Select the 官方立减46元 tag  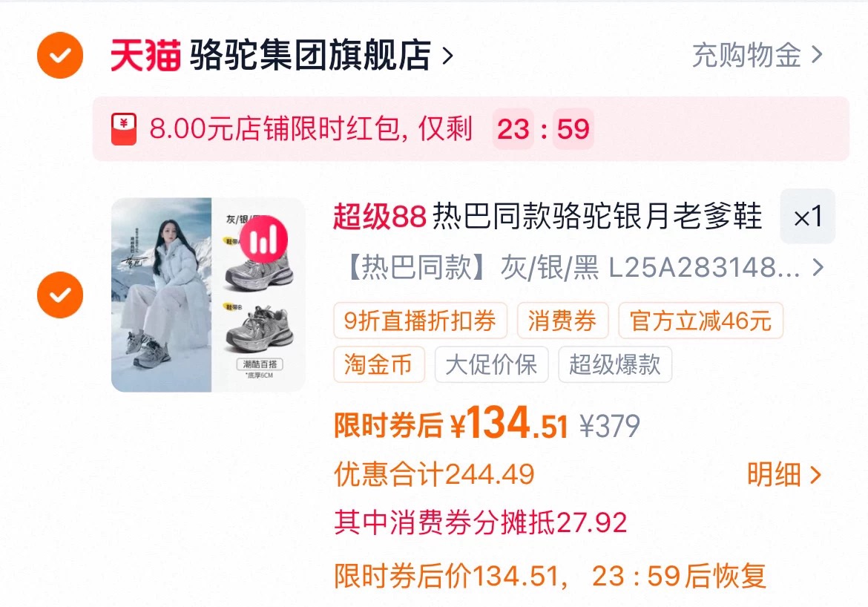700,320
